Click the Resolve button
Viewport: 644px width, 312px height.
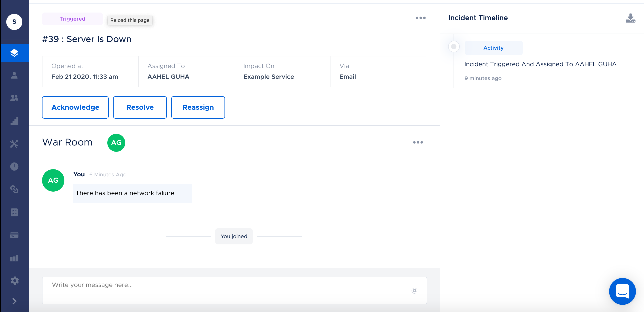pyautogui.click(x=140, y=107)
